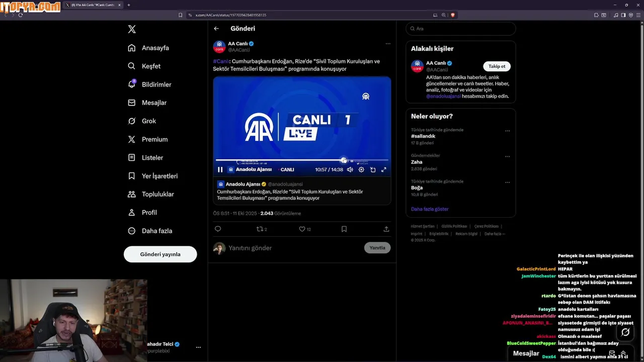
Task: Open options for the Zaha trend
Action: point(507,156)
